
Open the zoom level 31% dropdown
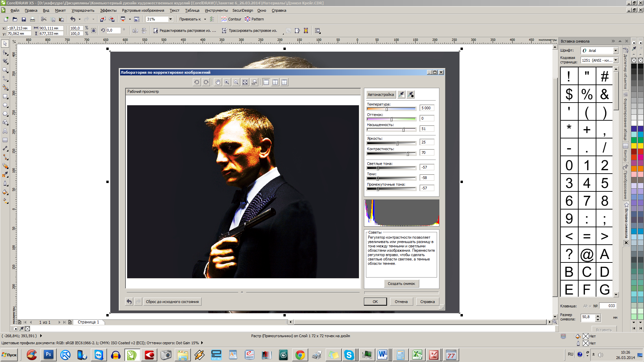click(170, 19)
